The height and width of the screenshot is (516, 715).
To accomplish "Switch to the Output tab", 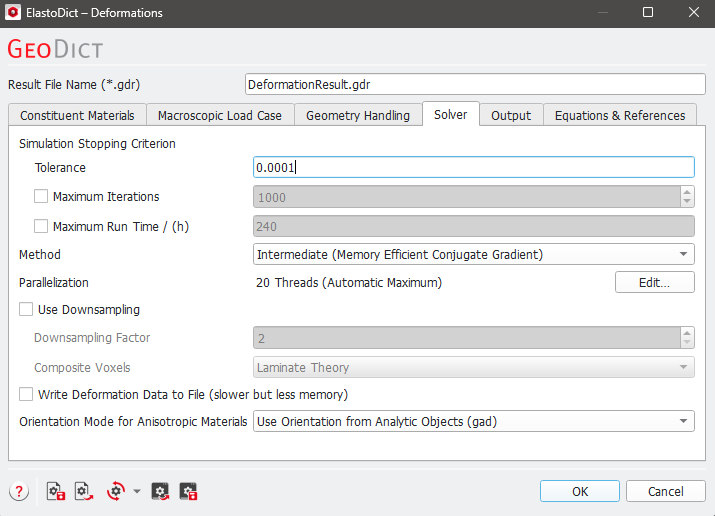I will (x=511, y=115).
